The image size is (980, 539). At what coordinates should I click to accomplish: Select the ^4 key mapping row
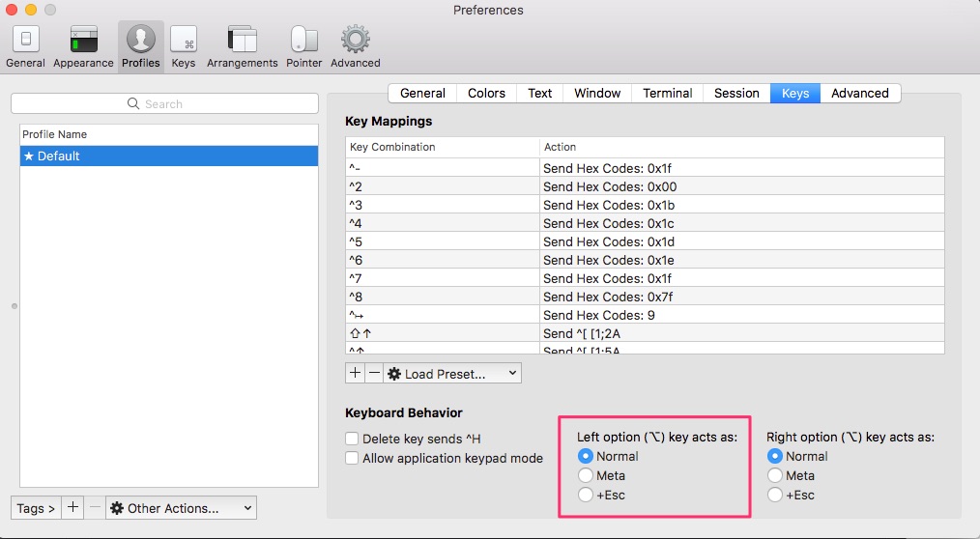645,223
